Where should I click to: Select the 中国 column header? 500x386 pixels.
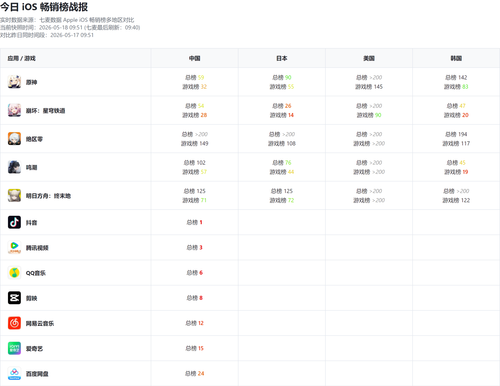coord(195,58)
